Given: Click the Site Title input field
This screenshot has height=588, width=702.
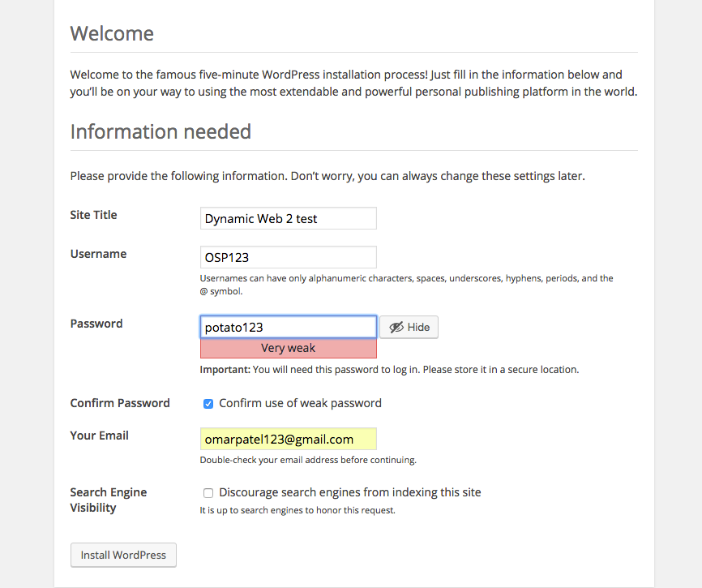Looking at the screenshot, I should (289, 218).
